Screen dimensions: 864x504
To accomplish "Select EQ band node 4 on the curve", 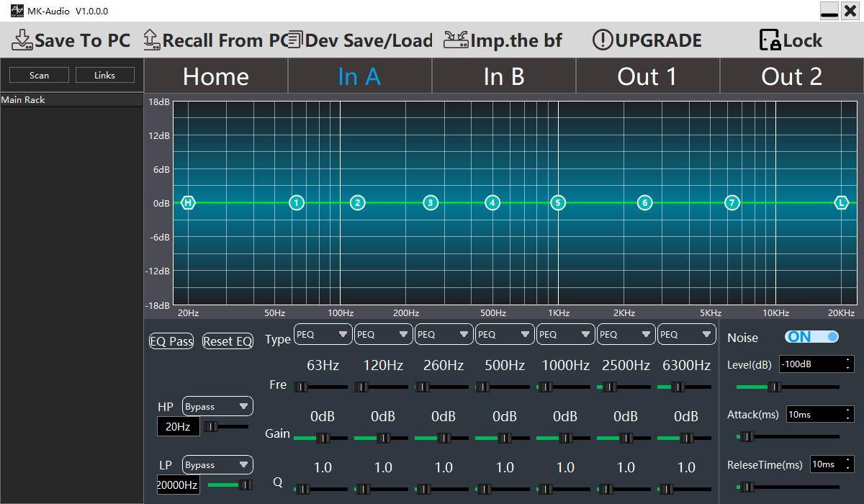I will pyautogui.click(x=492, y=203).
